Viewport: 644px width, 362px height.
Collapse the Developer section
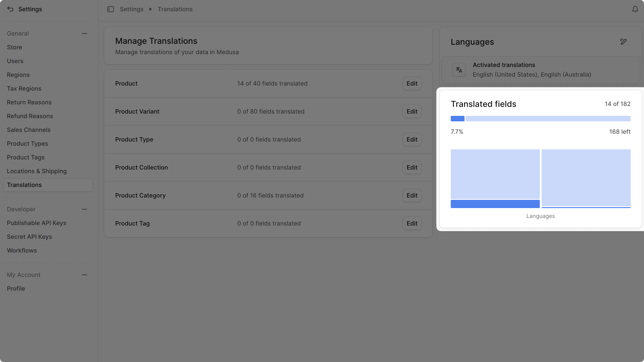coord(85,209)
